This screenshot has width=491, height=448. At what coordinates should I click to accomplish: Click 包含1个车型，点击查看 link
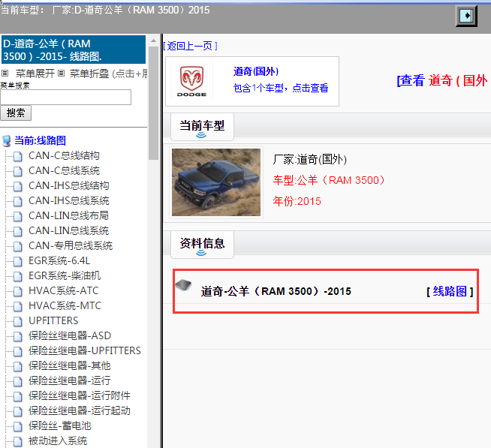pos(281,88)
